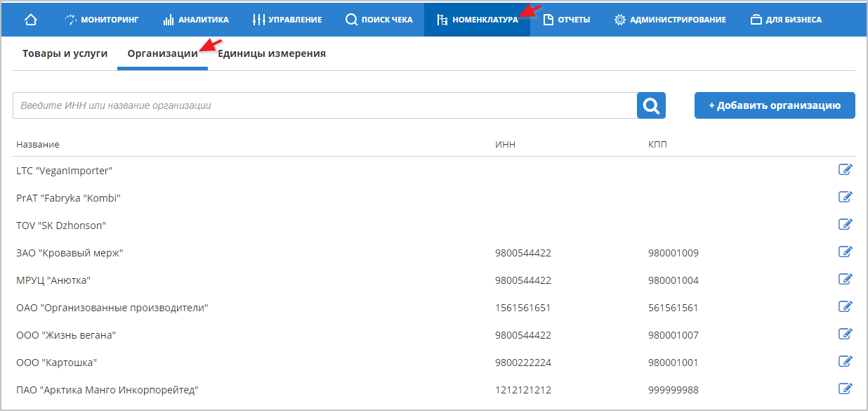Select Поиск чека in top navigation
The image size is (868, 411).
click(x=379, y=20)
